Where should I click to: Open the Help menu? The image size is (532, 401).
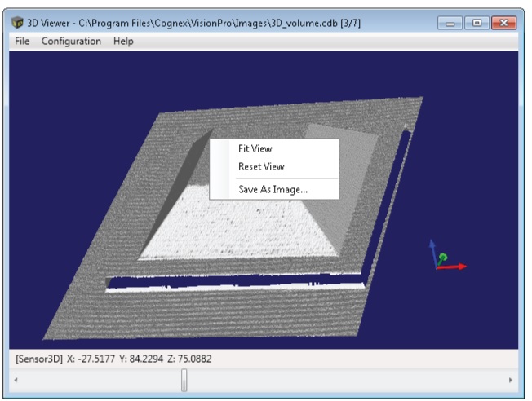(x=123, y=41)
